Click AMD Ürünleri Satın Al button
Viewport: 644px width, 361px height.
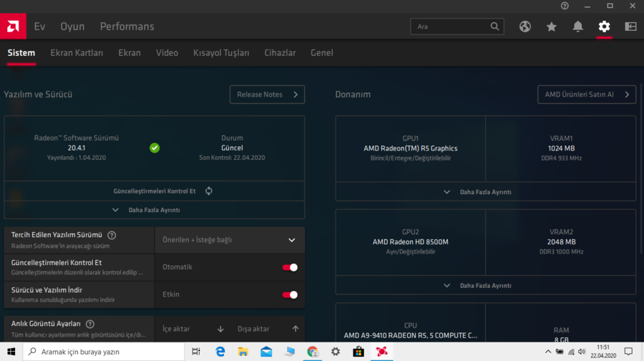(x=587, y=95)
